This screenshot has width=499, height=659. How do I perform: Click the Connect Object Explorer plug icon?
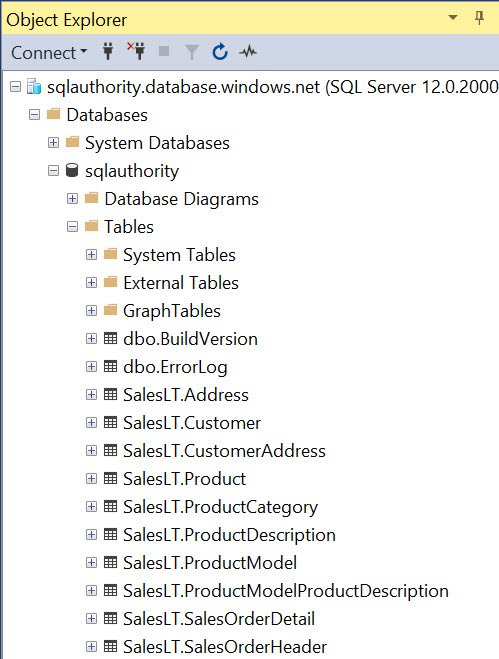click(108, 52)
